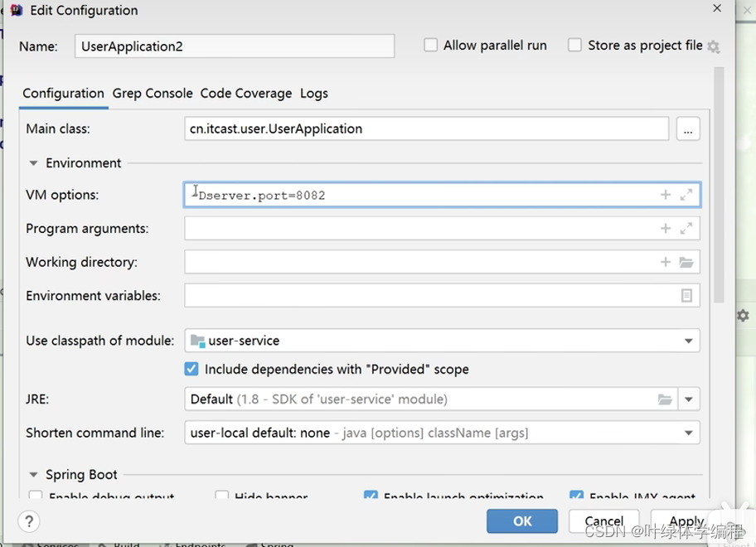Select the Name input field
Screen dimensions: 756x547
(234, 46)
